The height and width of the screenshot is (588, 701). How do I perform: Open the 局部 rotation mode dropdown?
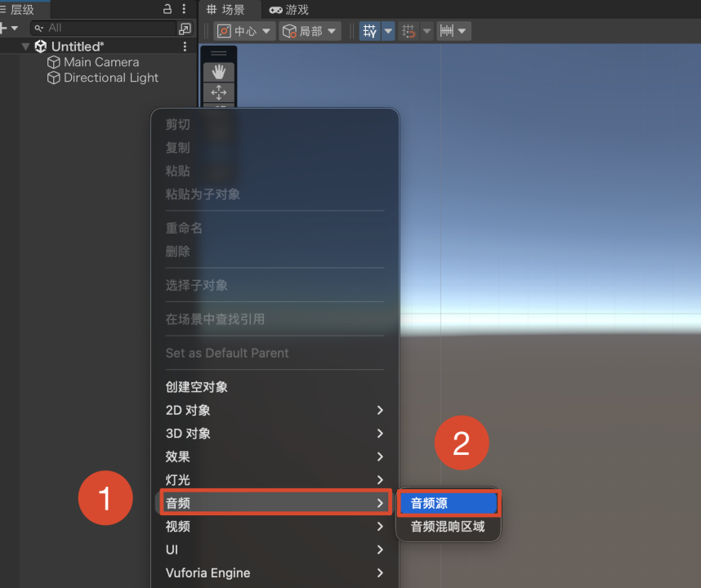click(310, 31)
